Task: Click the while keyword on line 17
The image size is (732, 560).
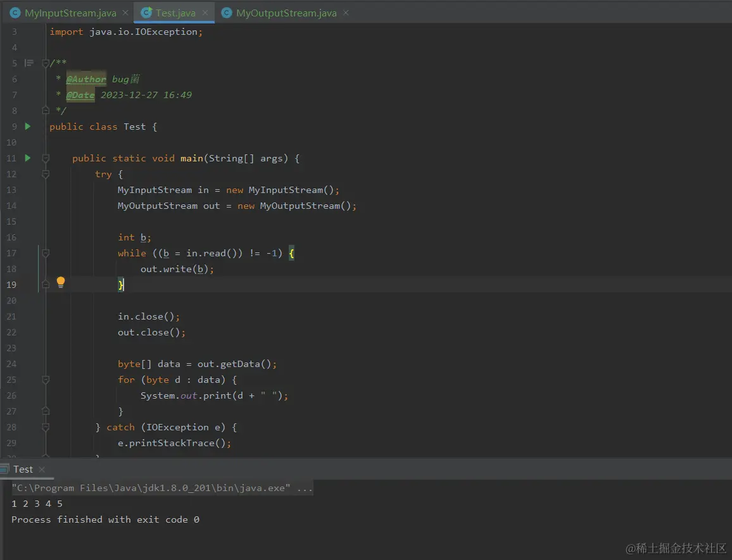Action: 132,253
